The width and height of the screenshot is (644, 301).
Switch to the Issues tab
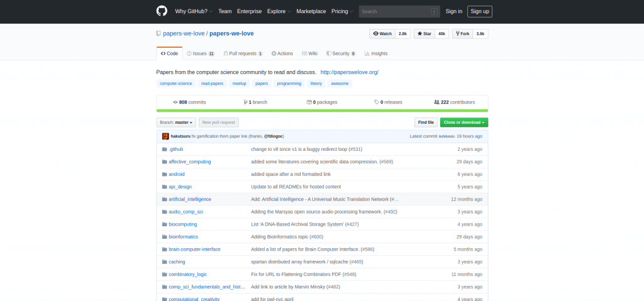pos(201,53)
